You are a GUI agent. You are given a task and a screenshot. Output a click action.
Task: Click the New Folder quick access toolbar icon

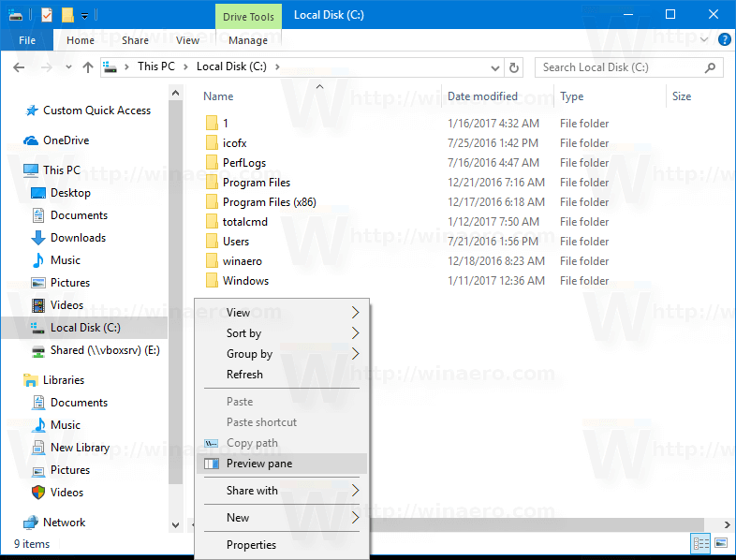pos(67,15)
